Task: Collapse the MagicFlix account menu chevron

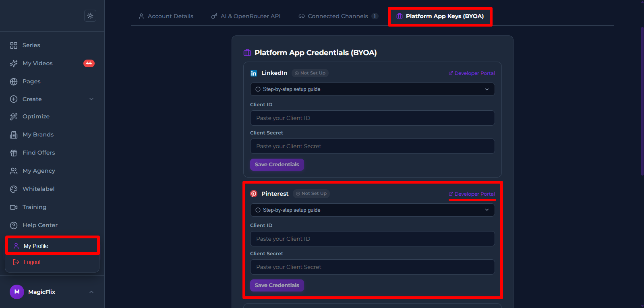Action: point(91,292)
